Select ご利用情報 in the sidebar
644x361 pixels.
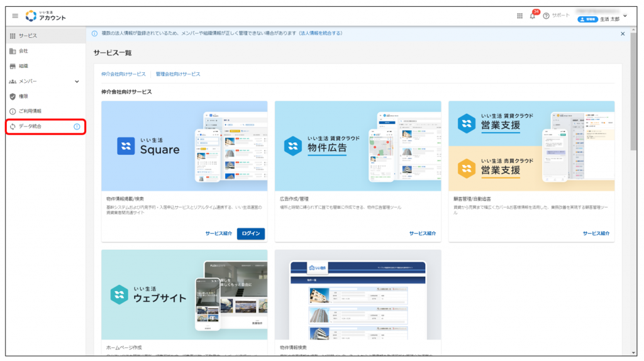45,111
